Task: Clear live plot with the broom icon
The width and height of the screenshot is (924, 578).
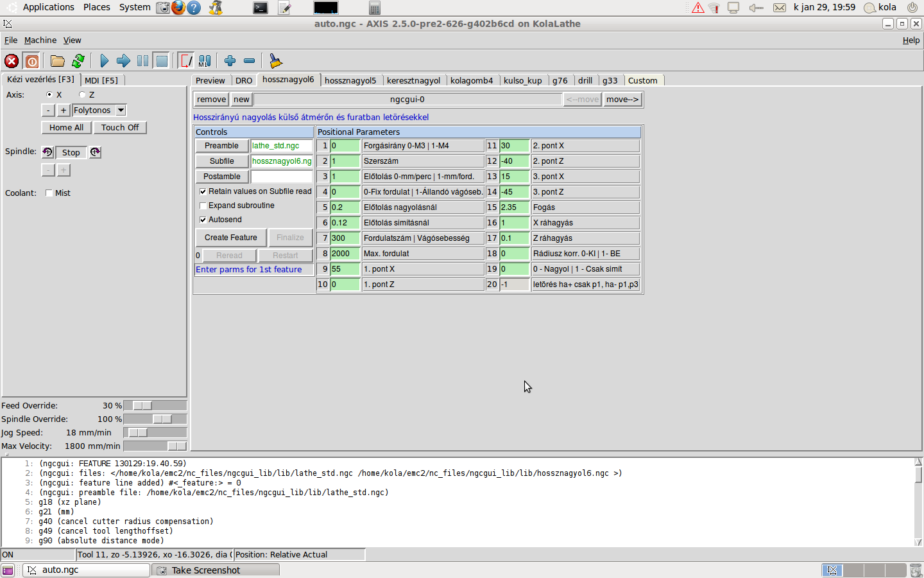Action: 275,61
